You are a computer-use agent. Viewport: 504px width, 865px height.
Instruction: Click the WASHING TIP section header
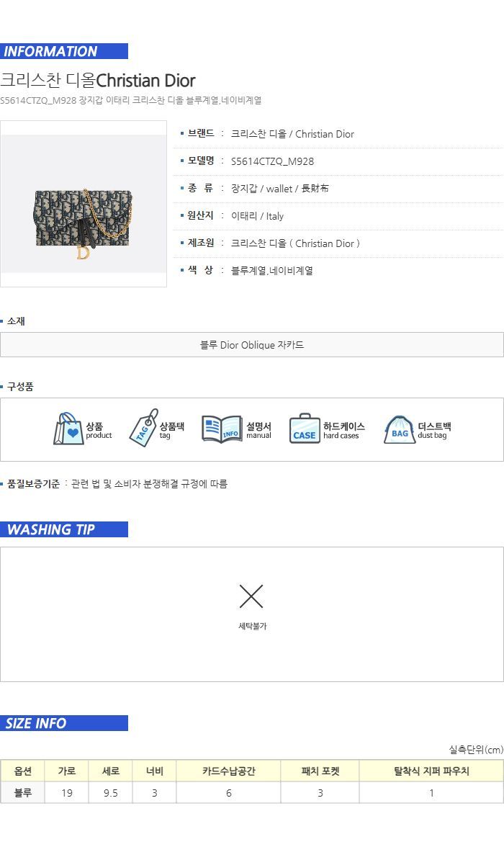[x=64, y=529]
